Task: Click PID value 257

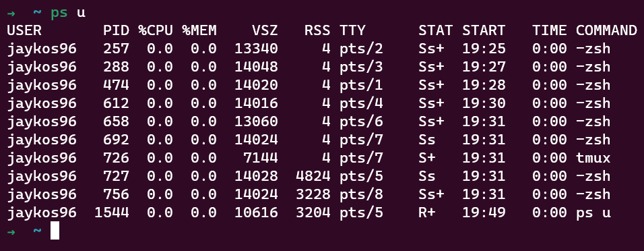Action: click(x=117, y=49)
